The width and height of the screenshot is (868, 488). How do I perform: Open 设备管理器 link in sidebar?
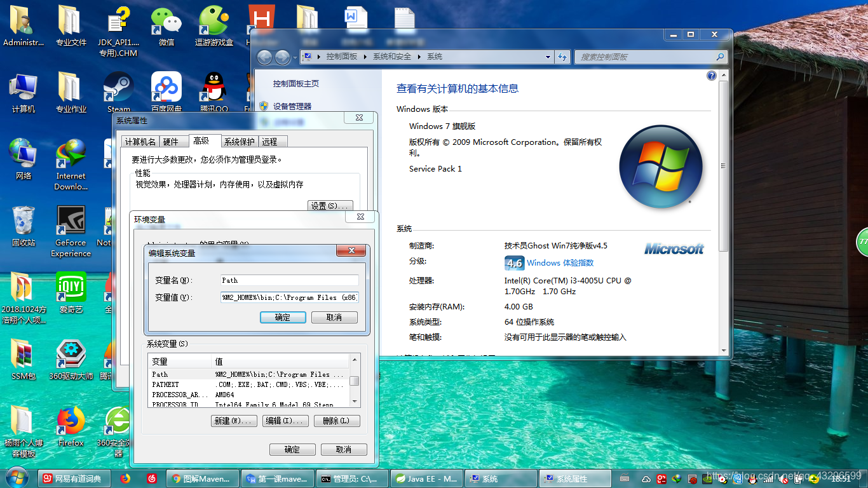[292, 106]
